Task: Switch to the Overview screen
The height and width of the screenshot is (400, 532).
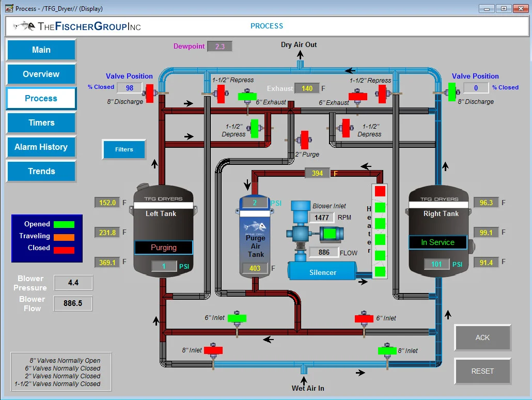Action: tap(41, 74)
